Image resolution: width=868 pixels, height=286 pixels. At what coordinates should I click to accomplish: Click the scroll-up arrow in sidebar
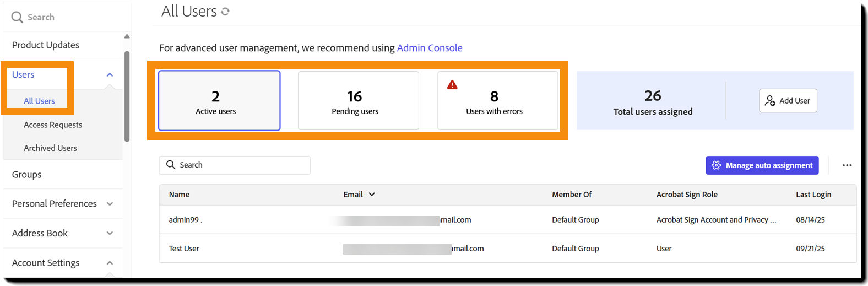click(x=127, y=36)
